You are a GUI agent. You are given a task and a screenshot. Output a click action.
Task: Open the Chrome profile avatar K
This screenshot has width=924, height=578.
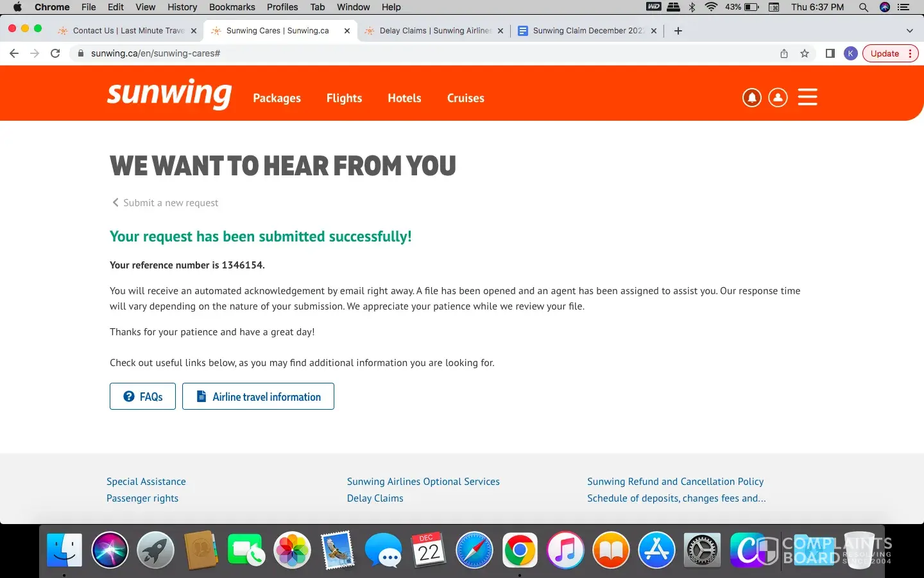851,53
